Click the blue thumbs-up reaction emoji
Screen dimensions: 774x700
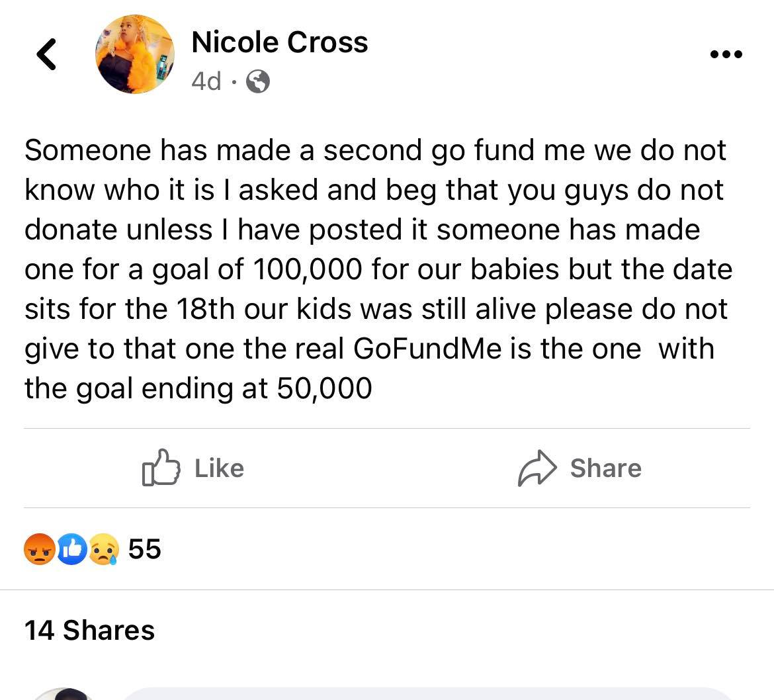[71, 549]
